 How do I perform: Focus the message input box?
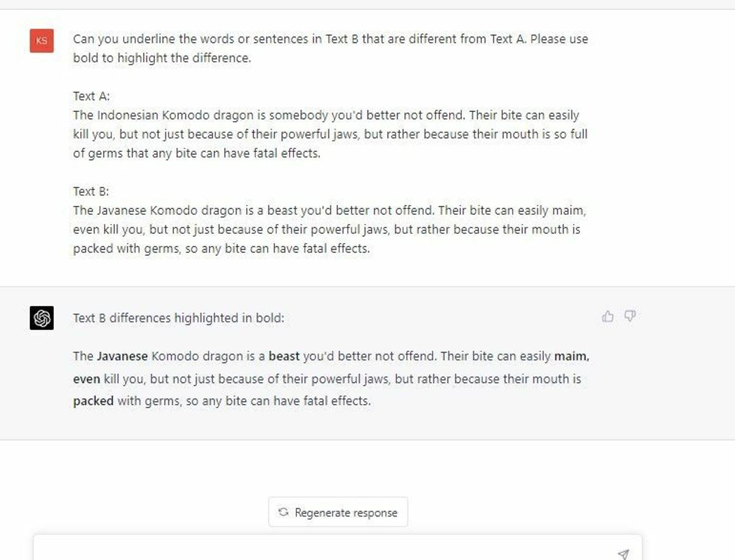coord(337,548)
